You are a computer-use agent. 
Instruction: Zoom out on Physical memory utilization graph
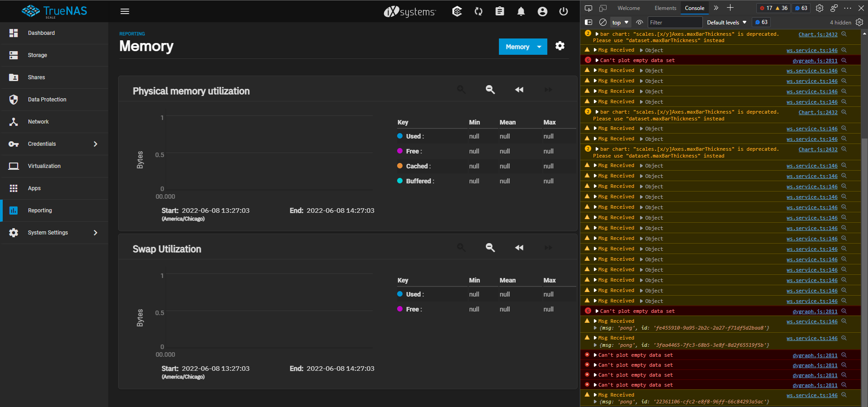(490, 90)
